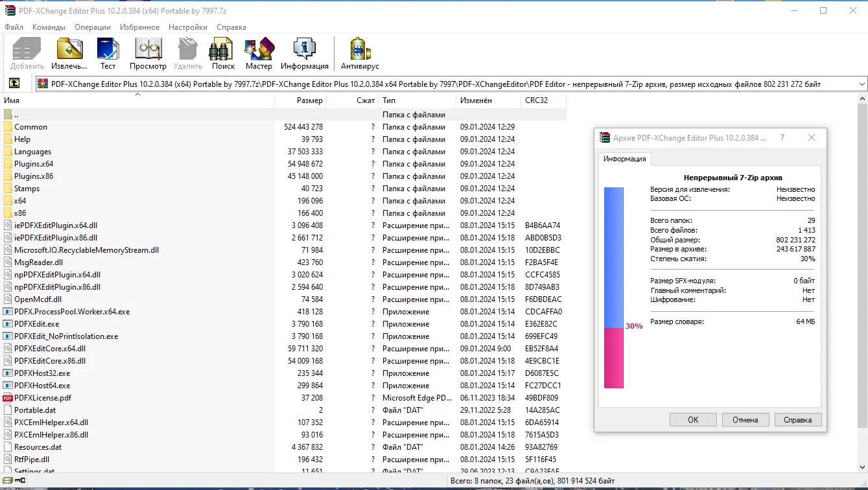
Task: Select the Plugins.x64 folder
Action: coord(34,164)
